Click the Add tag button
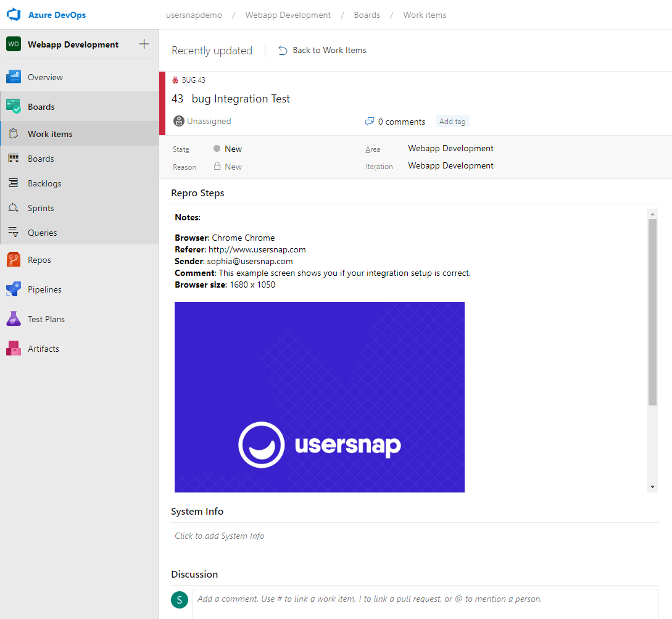The width and height of the screenshot is (672, 619). (x=452, y=122)
